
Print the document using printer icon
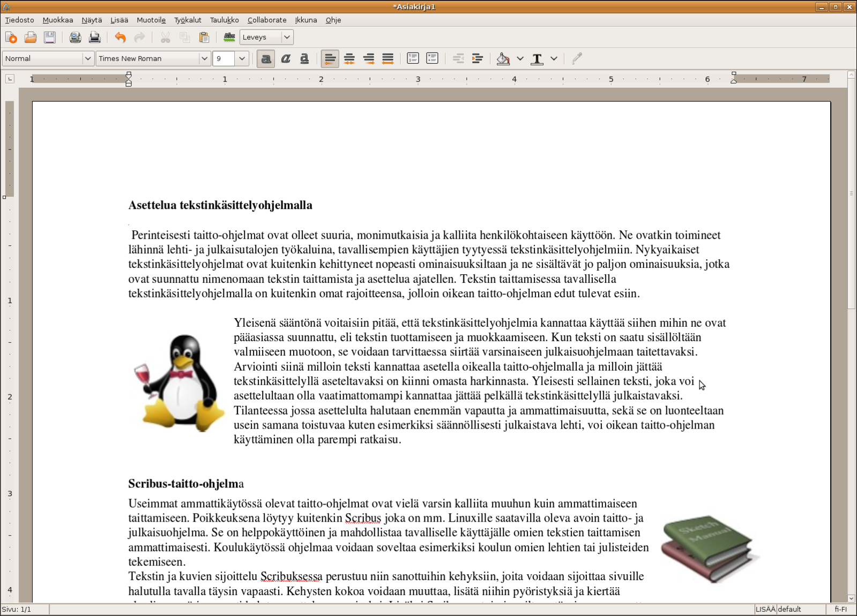(x=95, y=37)
